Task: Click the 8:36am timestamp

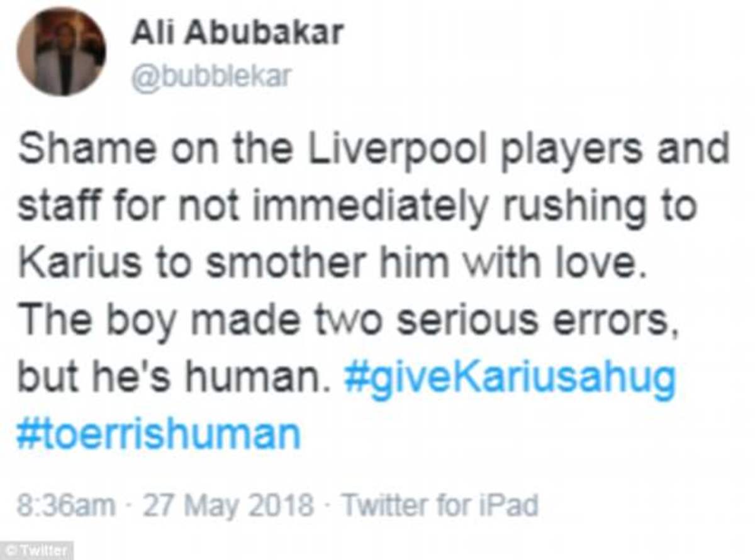Action: (66, 504)
